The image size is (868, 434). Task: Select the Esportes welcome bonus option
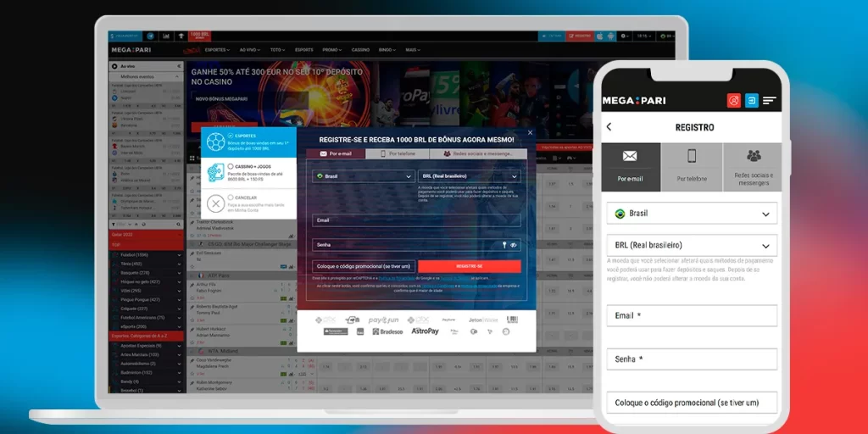tap(248, 142)
